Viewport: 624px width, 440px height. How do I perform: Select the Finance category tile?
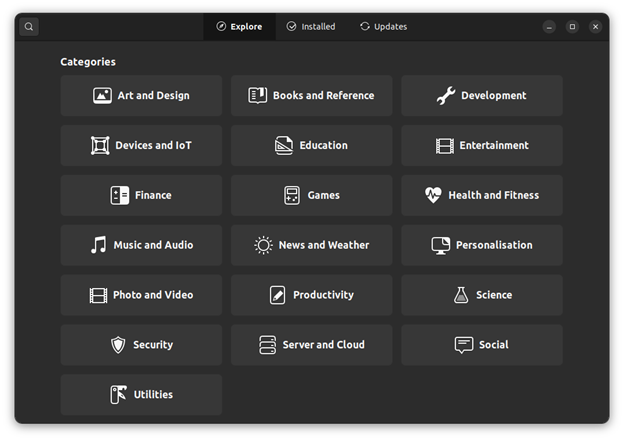point(141,195)
